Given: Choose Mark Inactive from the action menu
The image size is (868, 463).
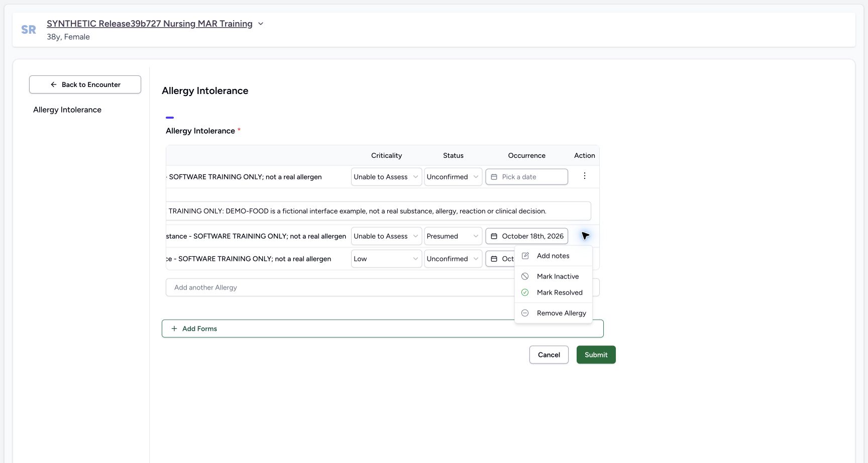Looking at the screenshot, I should coord(554,276).
